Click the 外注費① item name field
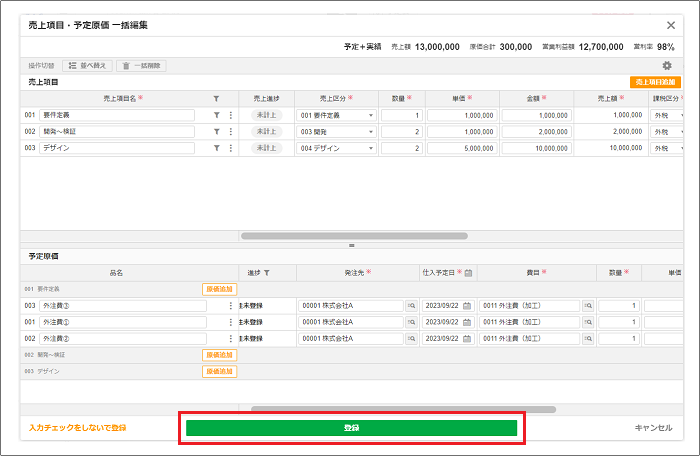700x456 pixels. click(x=123, y=322)
